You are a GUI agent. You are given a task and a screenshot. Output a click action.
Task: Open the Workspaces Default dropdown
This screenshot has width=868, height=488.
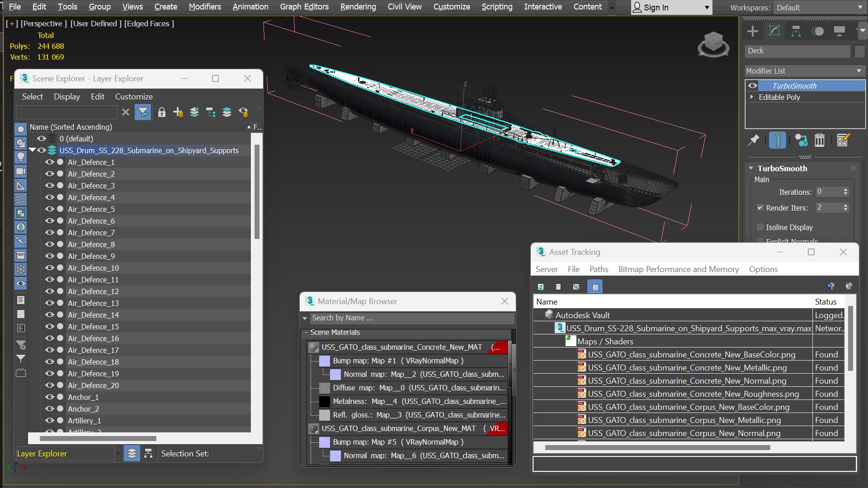820,8
